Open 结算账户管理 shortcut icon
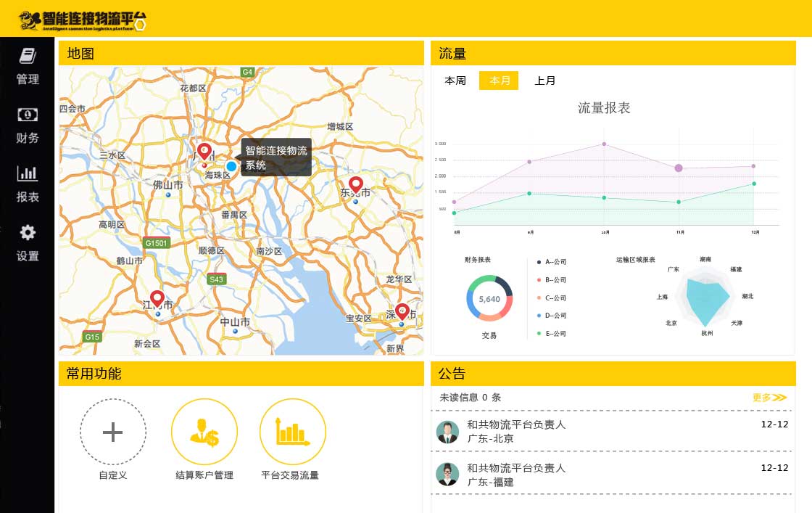Screen dimensions: 812x513 click(x=204, y=432)
